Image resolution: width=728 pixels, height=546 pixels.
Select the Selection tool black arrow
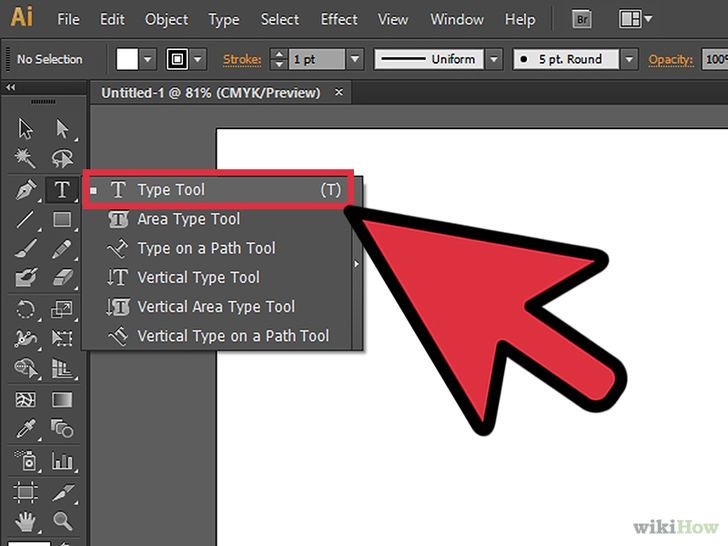pos(25,129)
